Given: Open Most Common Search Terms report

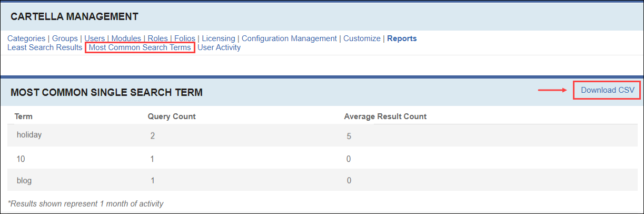Looking at the screenshot, I should (x=140, y=47).
